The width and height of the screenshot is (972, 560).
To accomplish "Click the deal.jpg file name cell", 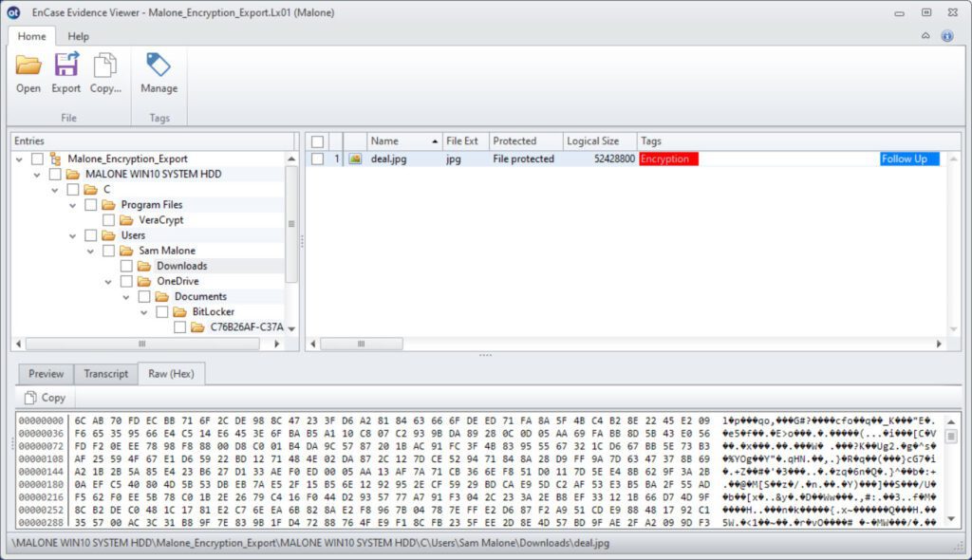I will (x=388, y=159).
